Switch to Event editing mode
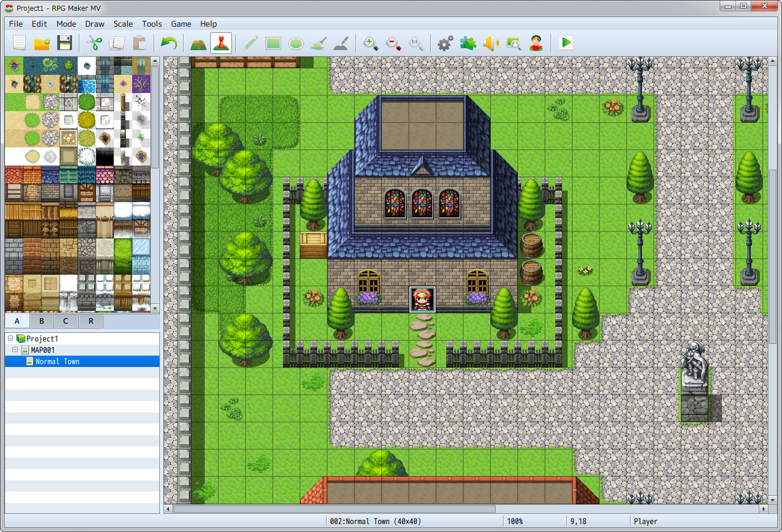 tap(221, 43)
